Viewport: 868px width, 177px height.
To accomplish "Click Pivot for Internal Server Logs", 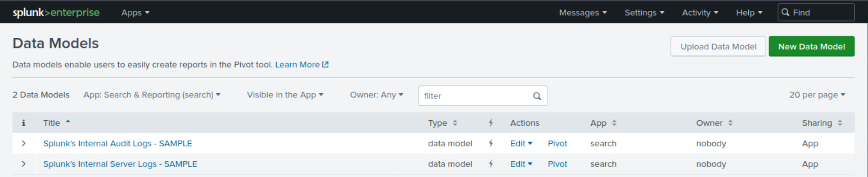I will (x=557, y=164).
